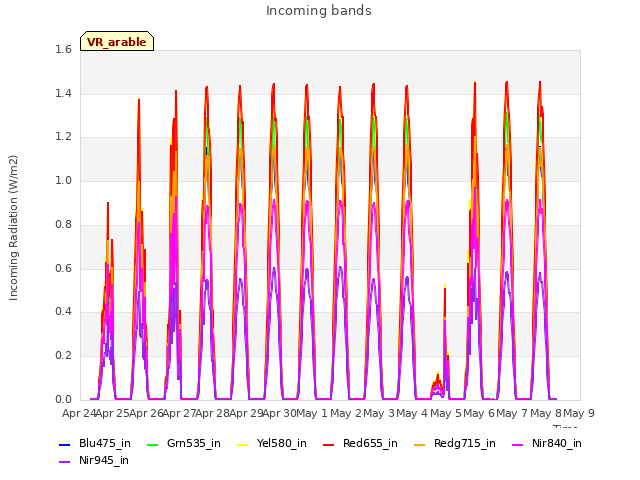Click the 'Apr 27' x-axis date label

tap(179, 413)
